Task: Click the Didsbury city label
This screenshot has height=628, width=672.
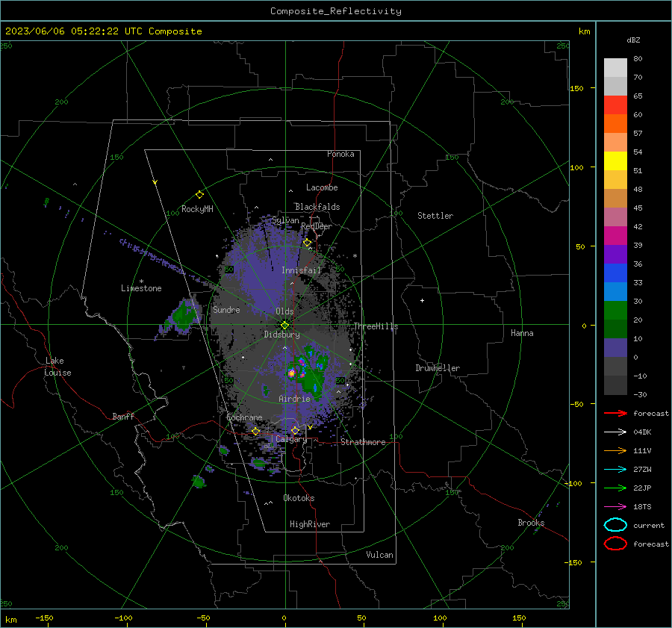Action: point(281,335)
